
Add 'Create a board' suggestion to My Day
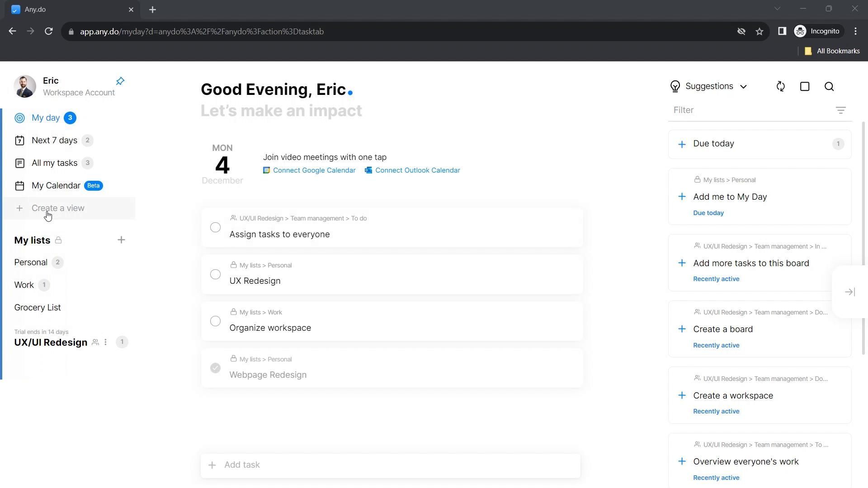[x=682, y=329]
